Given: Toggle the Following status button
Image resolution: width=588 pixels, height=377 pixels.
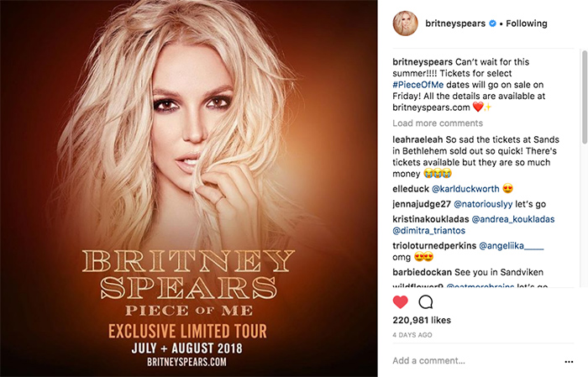Looking at the screenshot, I should (527, 24).
